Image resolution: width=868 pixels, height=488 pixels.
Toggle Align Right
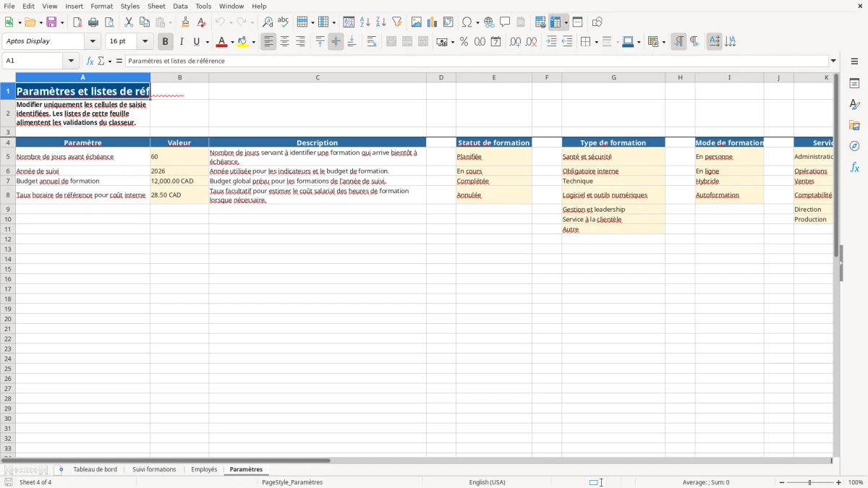click(300, 42)
